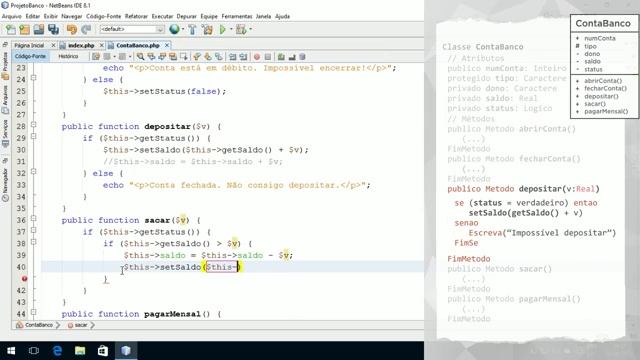Open Microsoft Edge from the taskbar
Viewport: 640px width, 360px height.
[57, 351]
